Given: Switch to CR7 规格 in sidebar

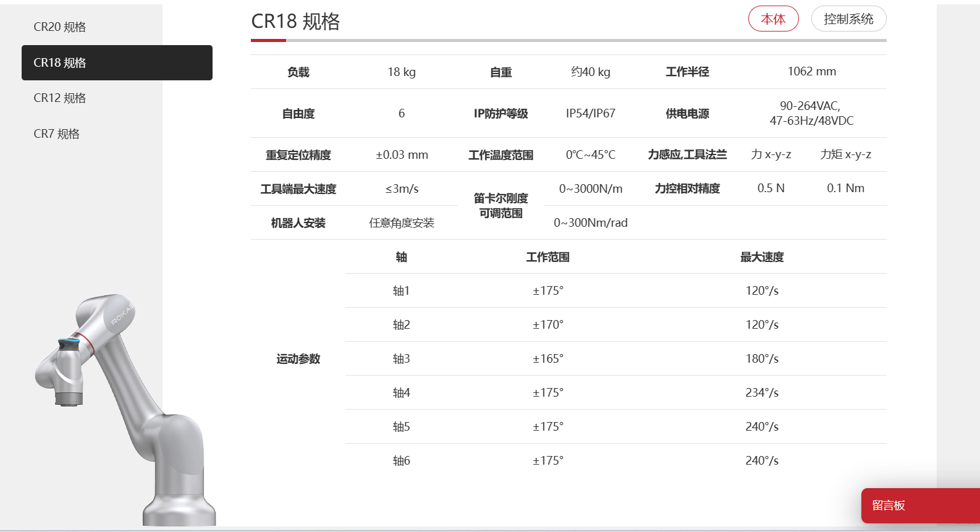Looking at the screenshot, I should (56, 134).
